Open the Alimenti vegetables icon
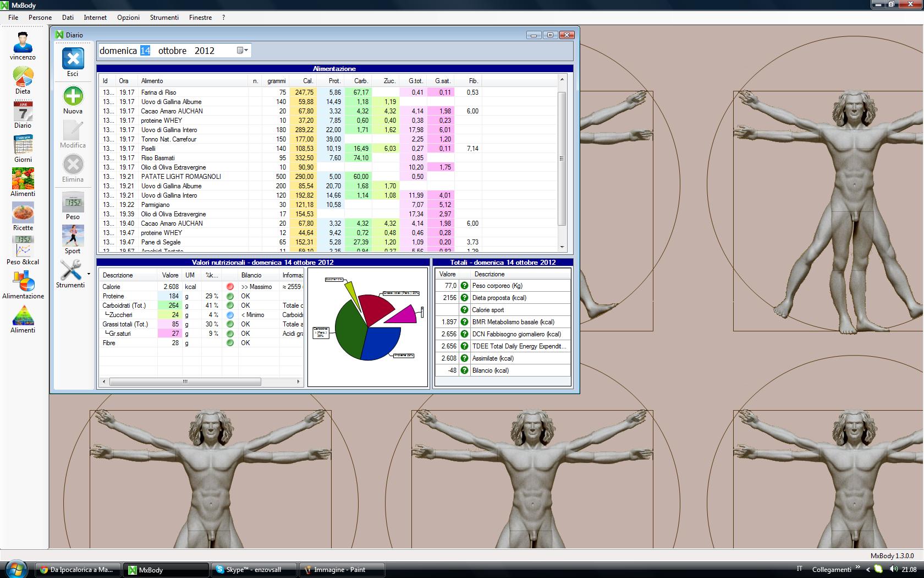The height and width of the screenshot is (578, 924). coord(23,179)
